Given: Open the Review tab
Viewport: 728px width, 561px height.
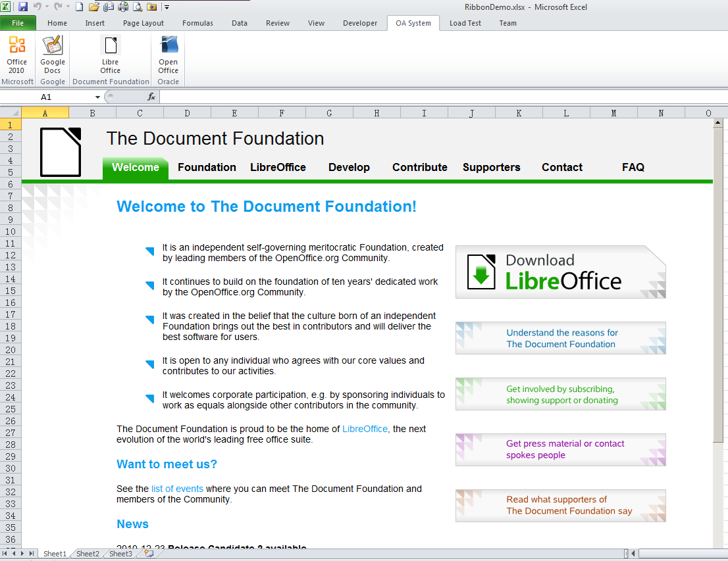Looking at the screenshot, I should tap(278, 23).
